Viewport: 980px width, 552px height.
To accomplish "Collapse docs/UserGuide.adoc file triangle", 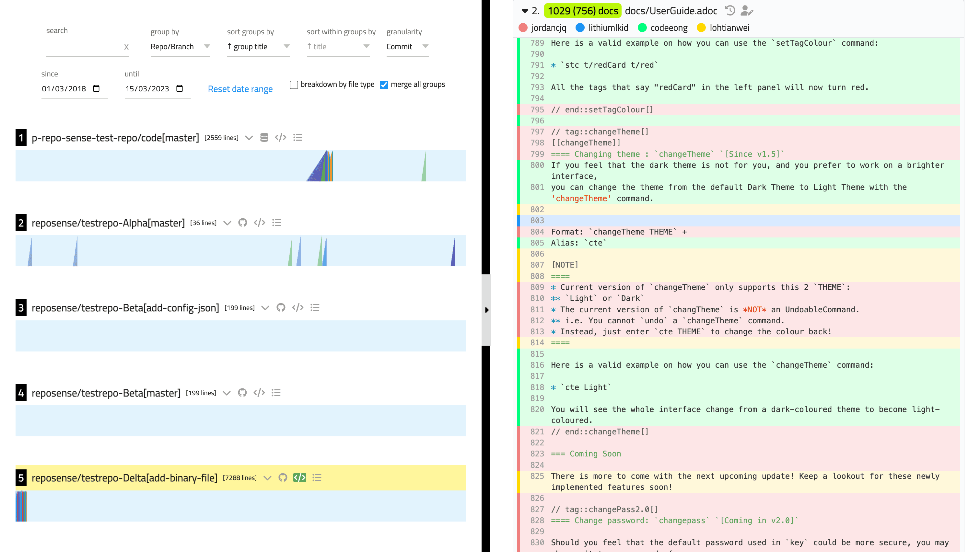I will pos(525,11).
